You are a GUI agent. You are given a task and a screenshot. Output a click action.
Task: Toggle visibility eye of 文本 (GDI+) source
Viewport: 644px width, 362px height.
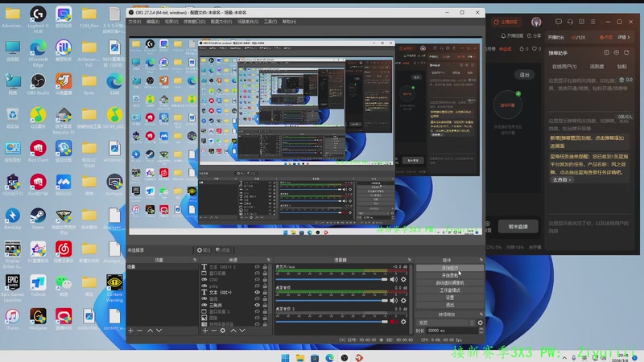257,292
